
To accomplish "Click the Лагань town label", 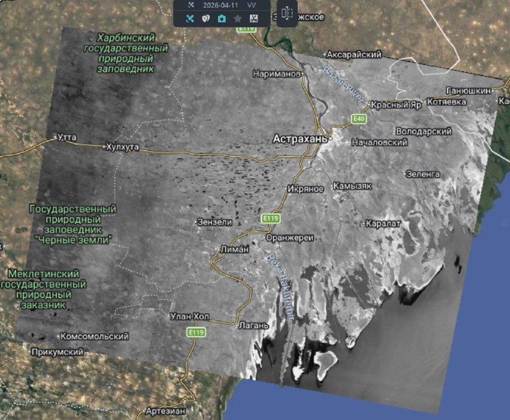I will click(x=254, y=324).
